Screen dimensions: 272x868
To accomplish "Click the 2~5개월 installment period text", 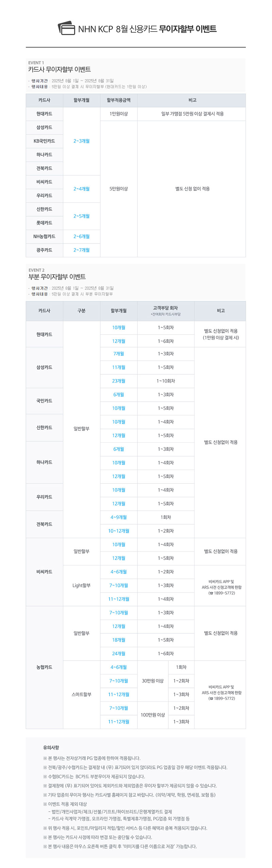I will coord(82,216).
